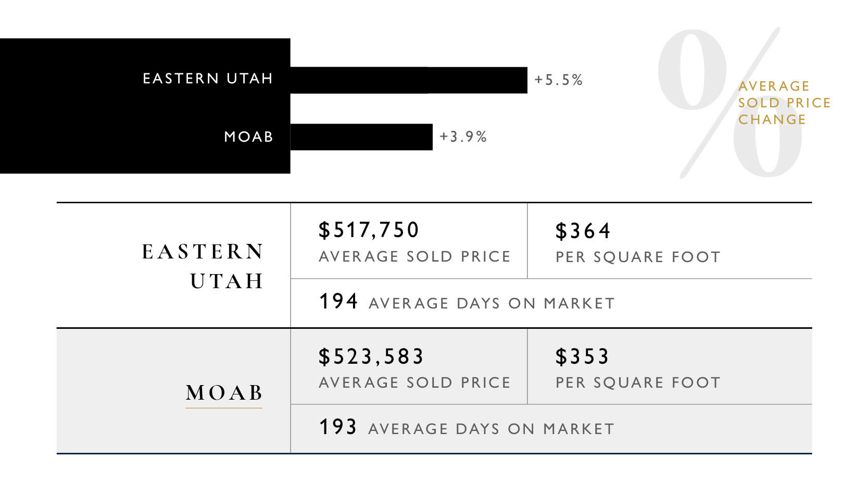
Task: Click the Moab black bar
Action: pyautogui.click(x=361, y=137)
